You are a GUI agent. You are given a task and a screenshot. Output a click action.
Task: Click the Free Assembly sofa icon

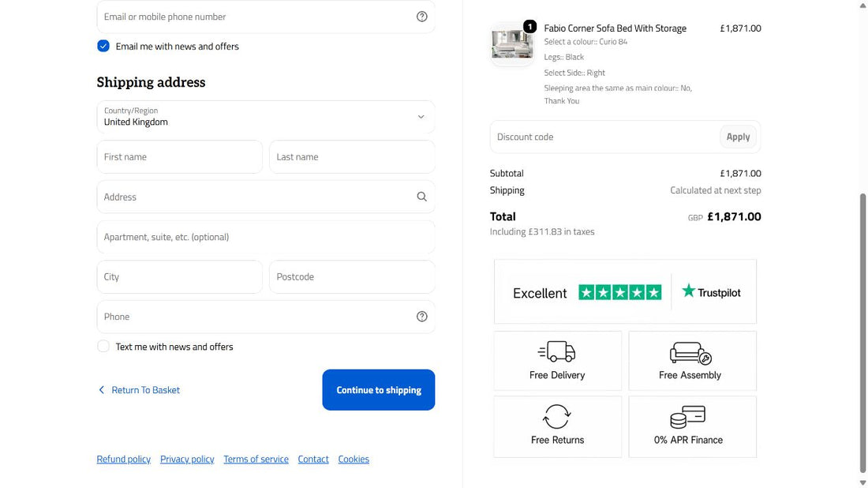(690, 352)
